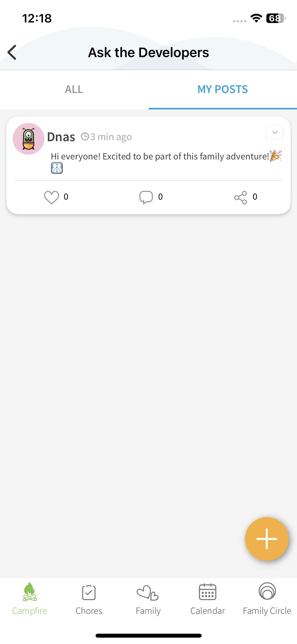This screenshot has height=644, width=297.
Task: Tap the family emoji in the post
Action: coord(57,168)
